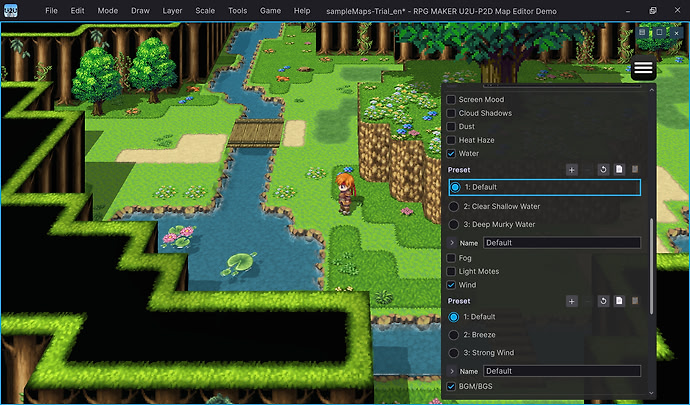Add a new Wind preset with plus icon
The image size is (690, 405).
tap(571, 301)
